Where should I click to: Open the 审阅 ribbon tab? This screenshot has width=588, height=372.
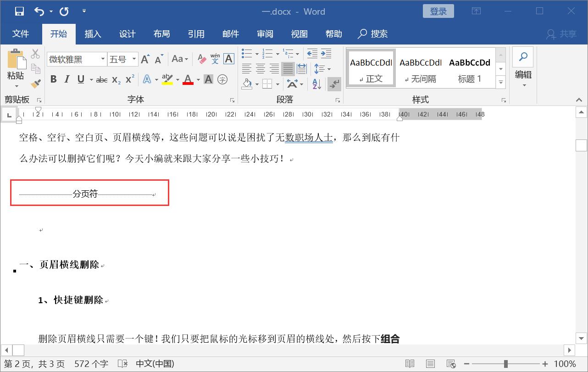265,33
